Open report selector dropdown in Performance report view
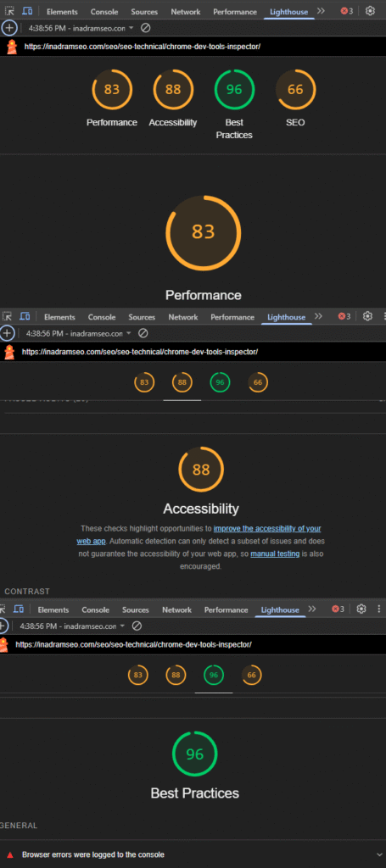 coord(81,27)
